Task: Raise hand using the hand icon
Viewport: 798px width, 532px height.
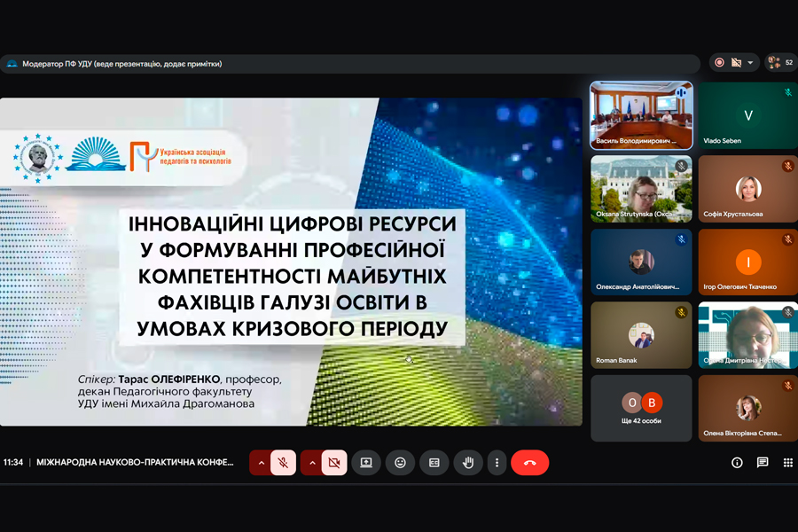Action: pyautogui.click(x=467, y=463)
